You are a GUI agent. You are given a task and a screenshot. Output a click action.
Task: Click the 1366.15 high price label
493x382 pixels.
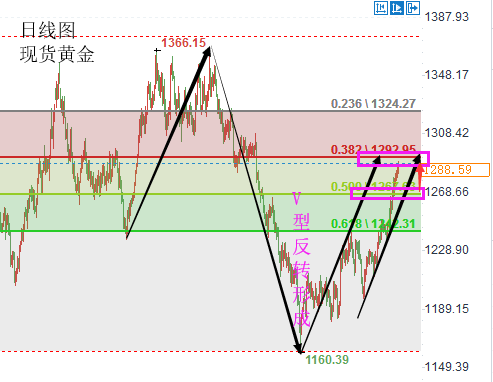tap(184, 43)
